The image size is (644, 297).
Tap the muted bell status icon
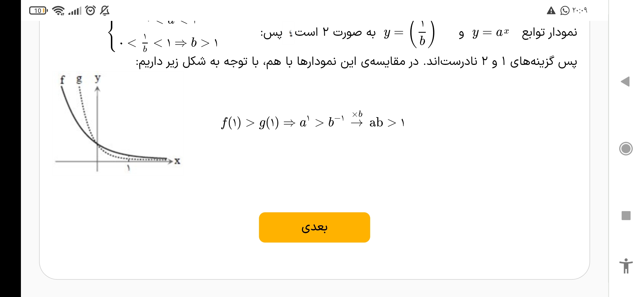pos(105,11)
